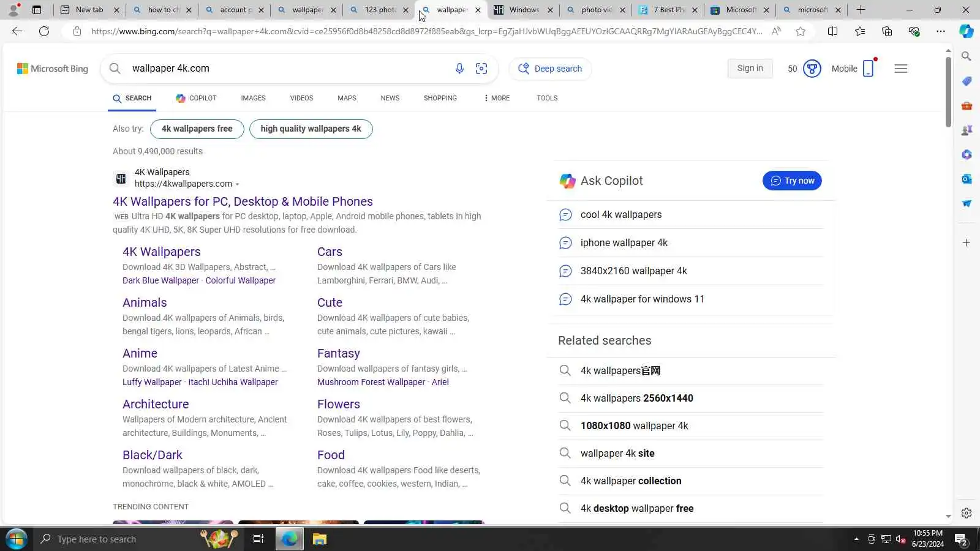Open the Edge profile icon

[13, 10]
